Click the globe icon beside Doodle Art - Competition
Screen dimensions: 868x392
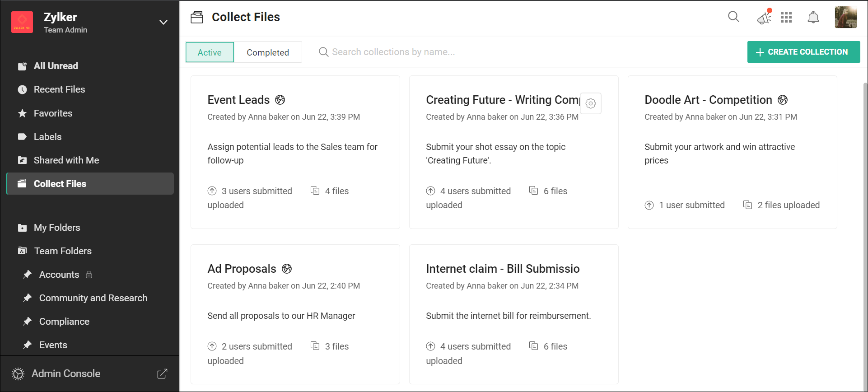click(x=783, y=100)
